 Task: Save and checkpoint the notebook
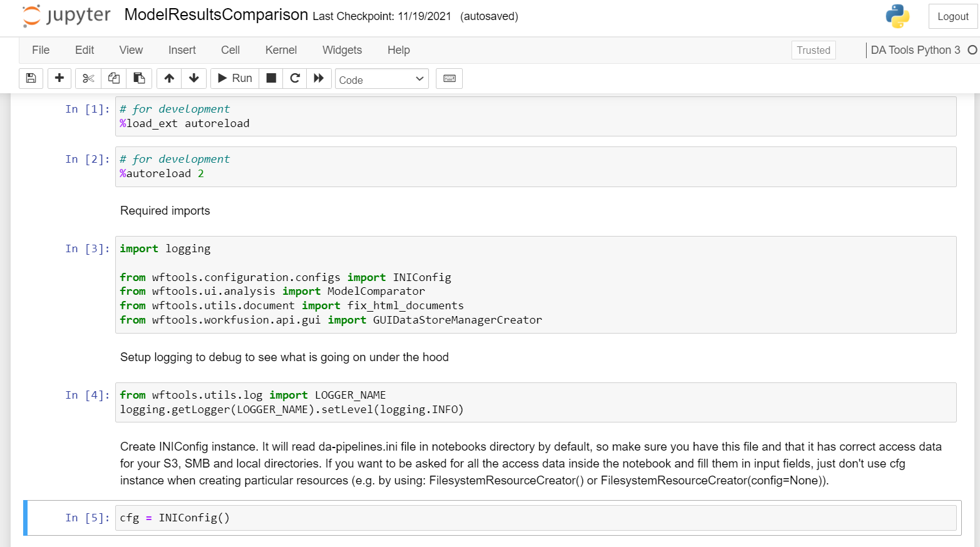tap(31, 78)
